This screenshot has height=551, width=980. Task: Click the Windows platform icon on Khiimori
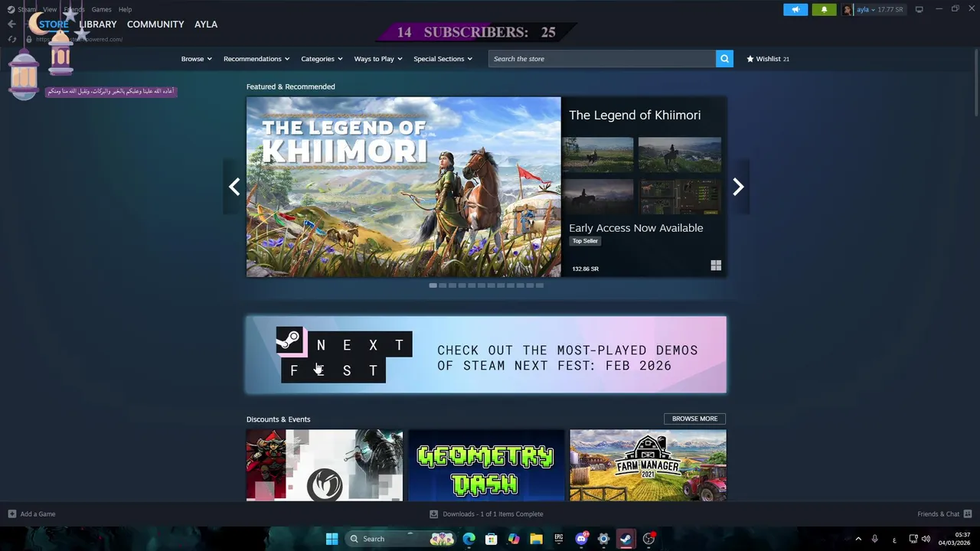click(716, 266)
